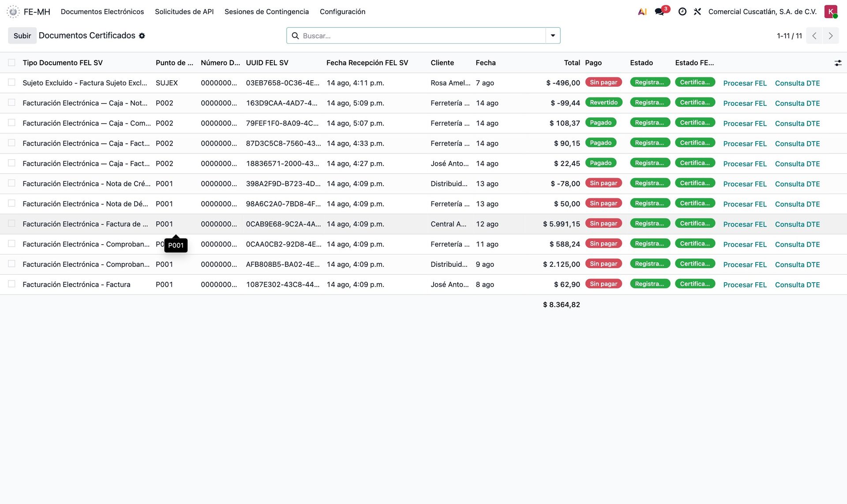Click the 1-11 / 11 pager counter

pos(789,36)
